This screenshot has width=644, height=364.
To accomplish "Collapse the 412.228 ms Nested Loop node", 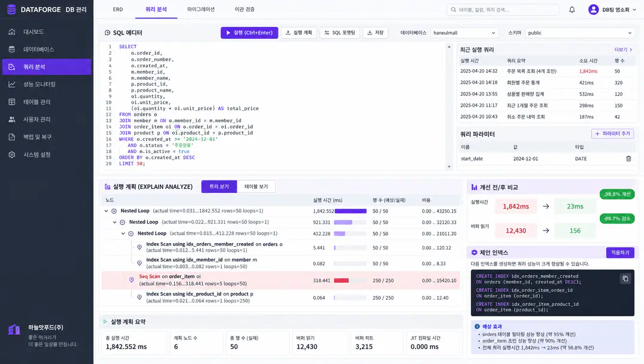I will (123, 234).
